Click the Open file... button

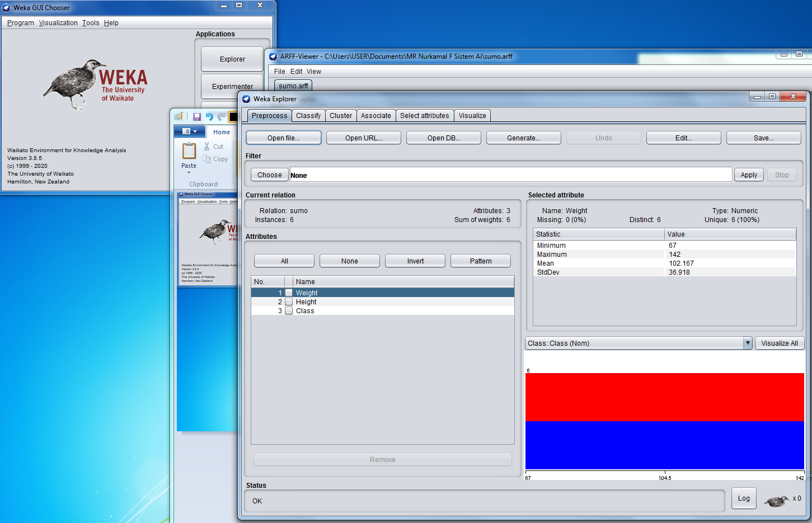284,138
